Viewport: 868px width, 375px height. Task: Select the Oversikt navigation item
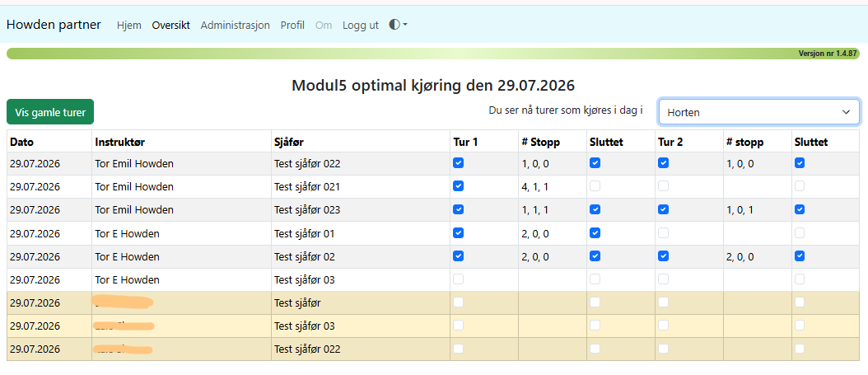point(171,25)
